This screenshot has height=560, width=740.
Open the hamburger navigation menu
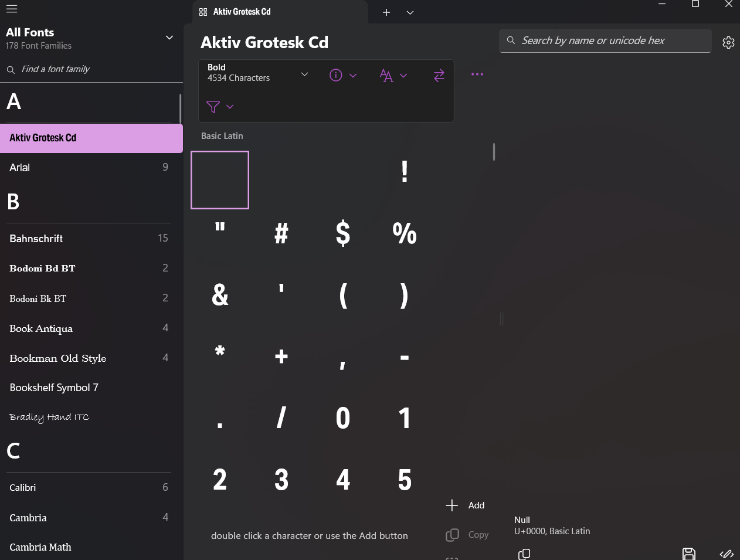(12, 9)
